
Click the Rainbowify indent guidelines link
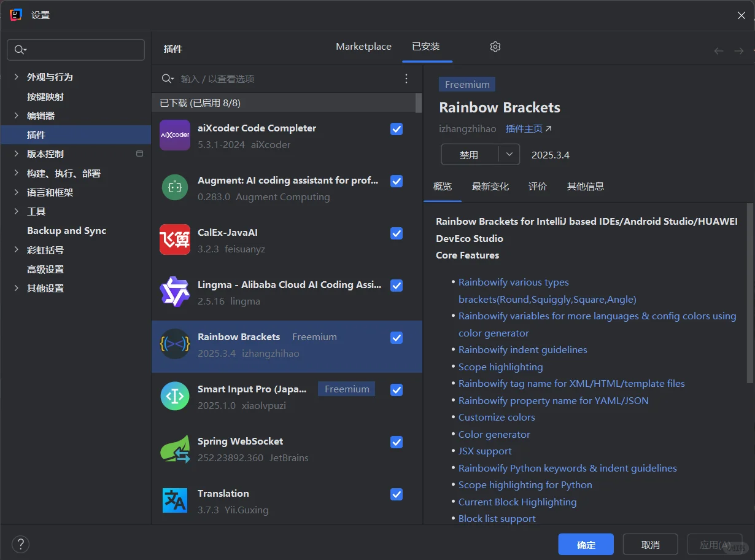point(523,350)
